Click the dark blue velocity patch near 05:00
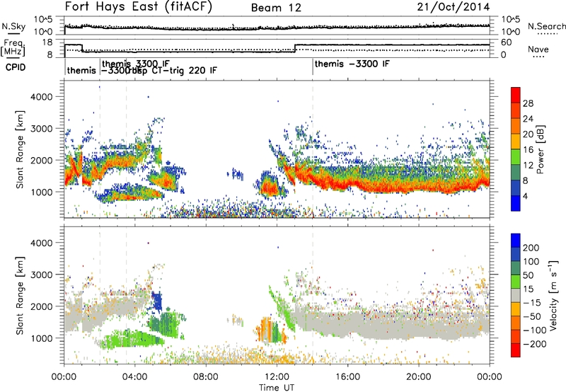The image size is (566, 392). 157,301
